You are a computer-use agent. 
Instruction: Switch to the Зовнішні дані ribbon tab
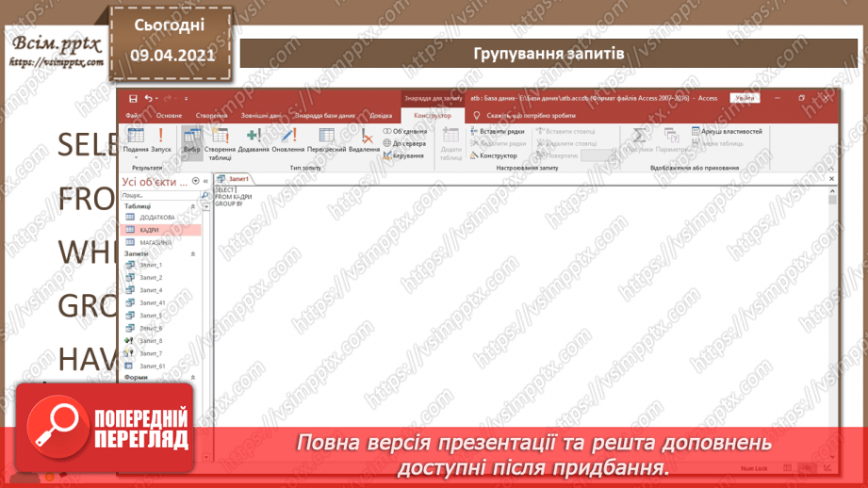(x=261, y=116)
